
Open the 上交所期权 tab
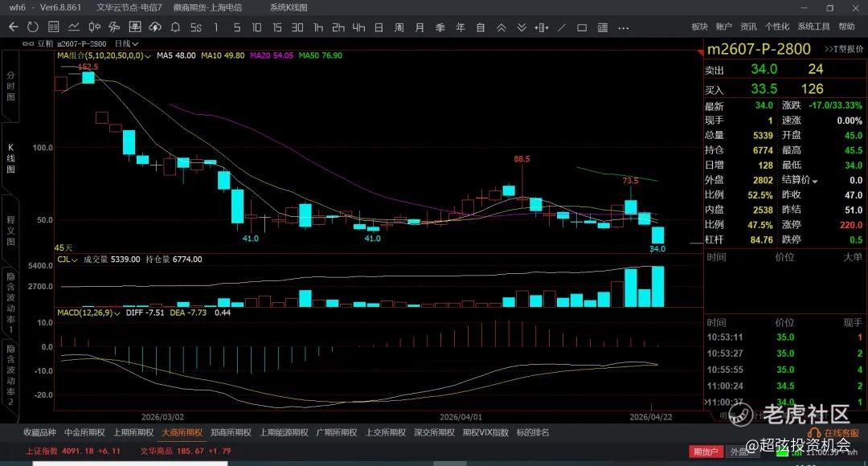(385, 433)
